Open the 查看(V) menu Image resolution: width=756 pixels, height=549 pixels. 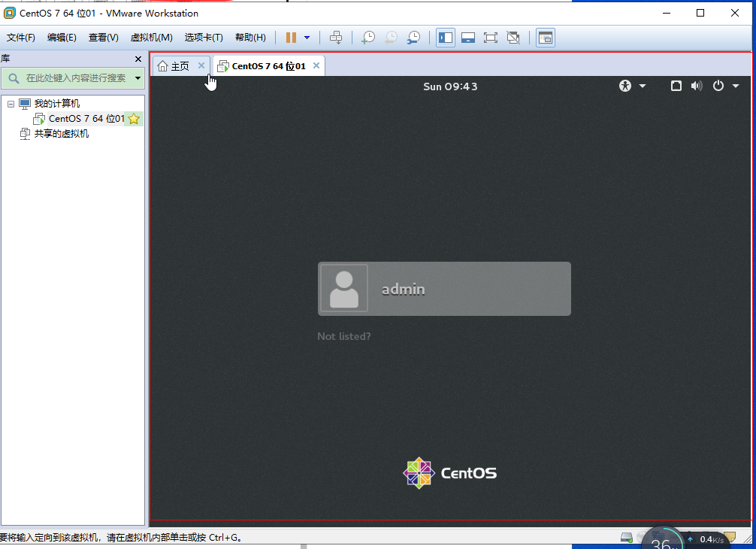[x=103, y=38]
